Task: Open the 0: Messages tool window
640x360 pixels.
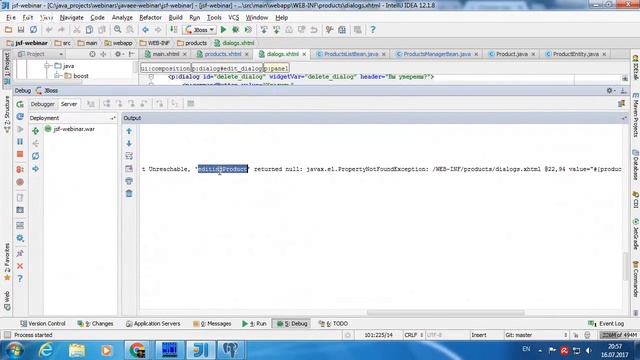Action: click(x=212, y=324)
